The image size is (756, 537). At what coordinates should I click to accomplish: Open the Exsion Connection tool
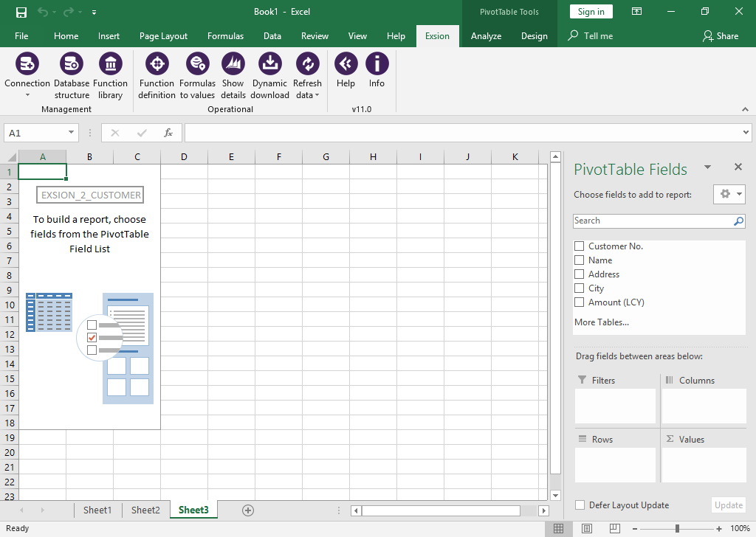27,63
